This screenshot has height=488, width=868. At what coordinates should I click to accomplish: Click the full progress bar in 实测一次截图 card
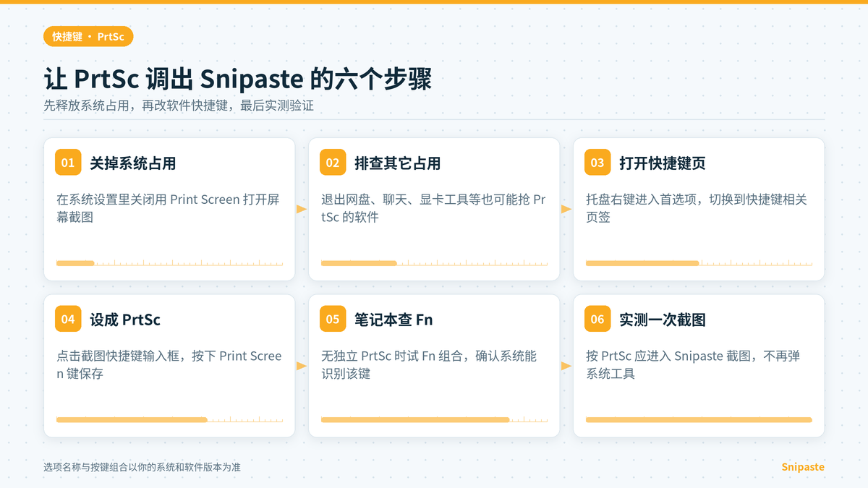pos(699,419)
